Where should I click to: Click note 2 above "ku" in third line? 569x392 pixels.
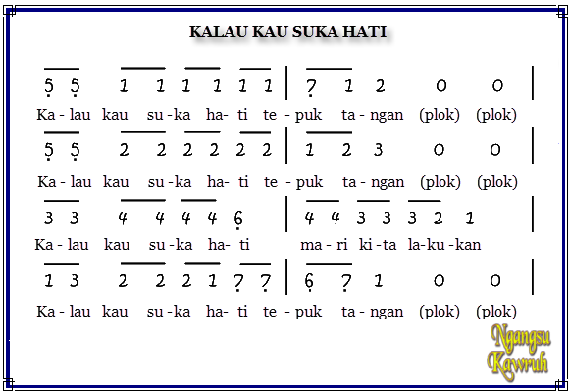coord(438,218)
